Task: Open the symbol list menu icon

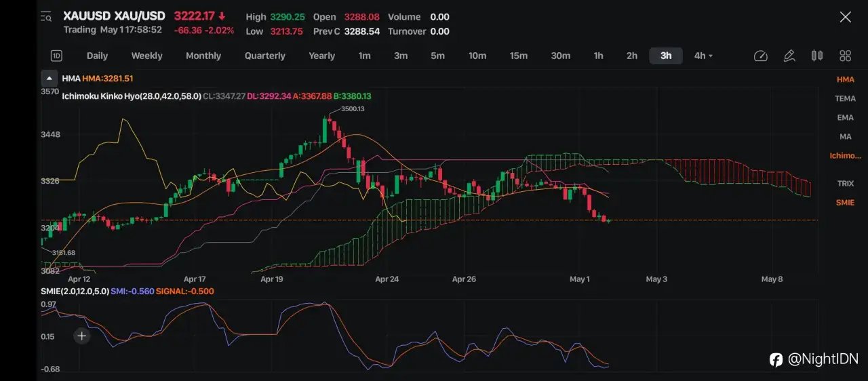Action: pyautogui.click(x=45, y=16)
